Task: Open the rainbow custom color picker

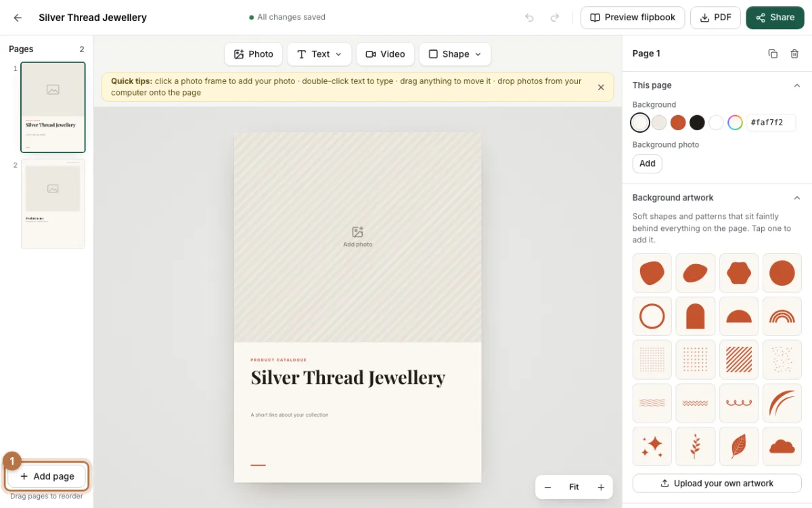Action: coord(735,123)
